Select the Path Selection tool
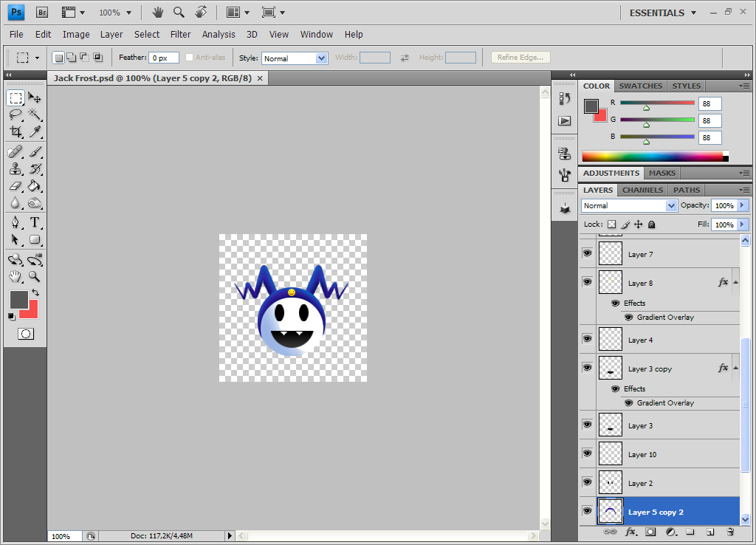756x545 pixels. pyautogui.click(x=16, y=239)
